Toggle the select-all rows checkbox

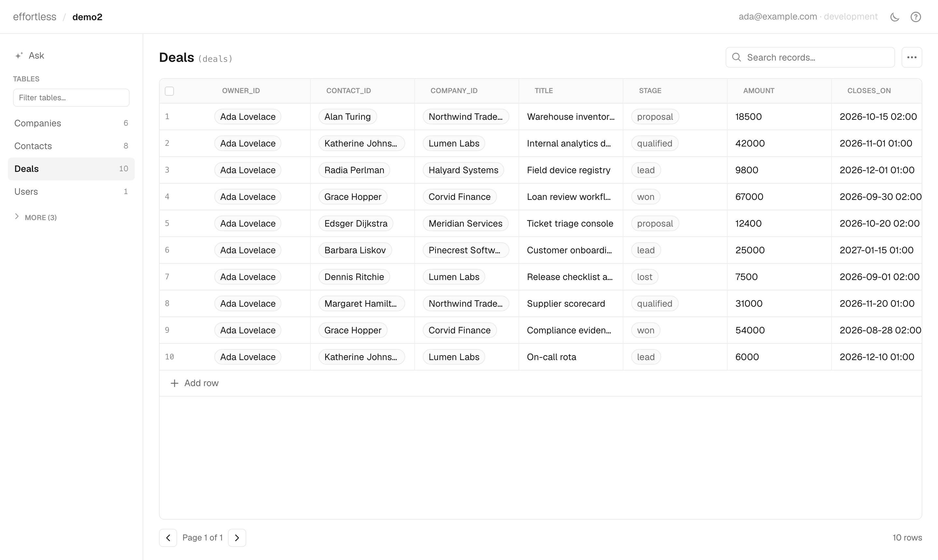tap(169, 91)
